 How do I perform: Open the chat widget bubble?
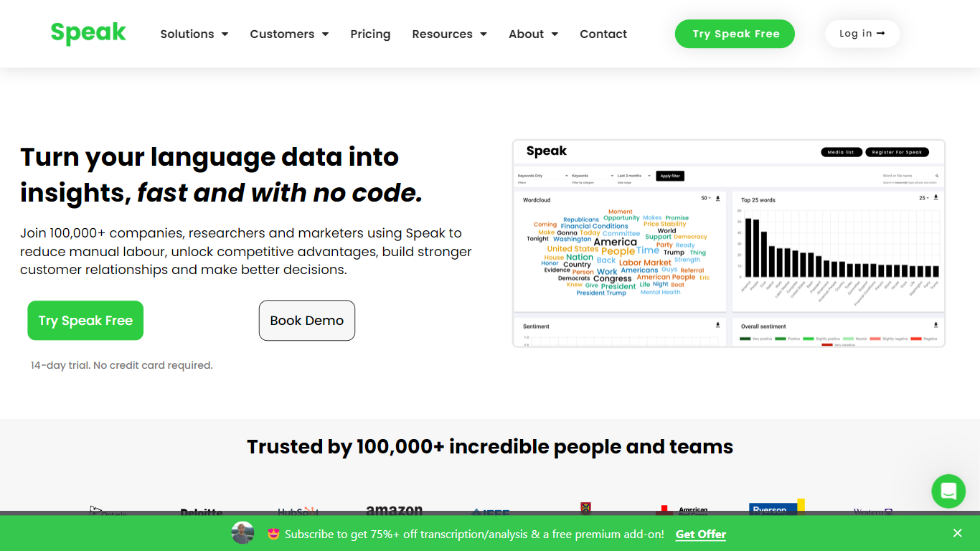(948, 491)
